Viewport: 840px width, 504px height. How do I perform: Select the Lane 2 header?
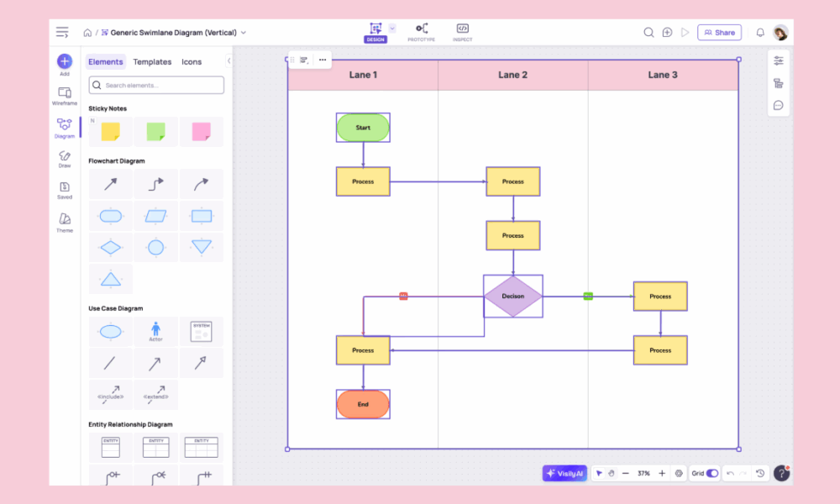coord(512,75)
